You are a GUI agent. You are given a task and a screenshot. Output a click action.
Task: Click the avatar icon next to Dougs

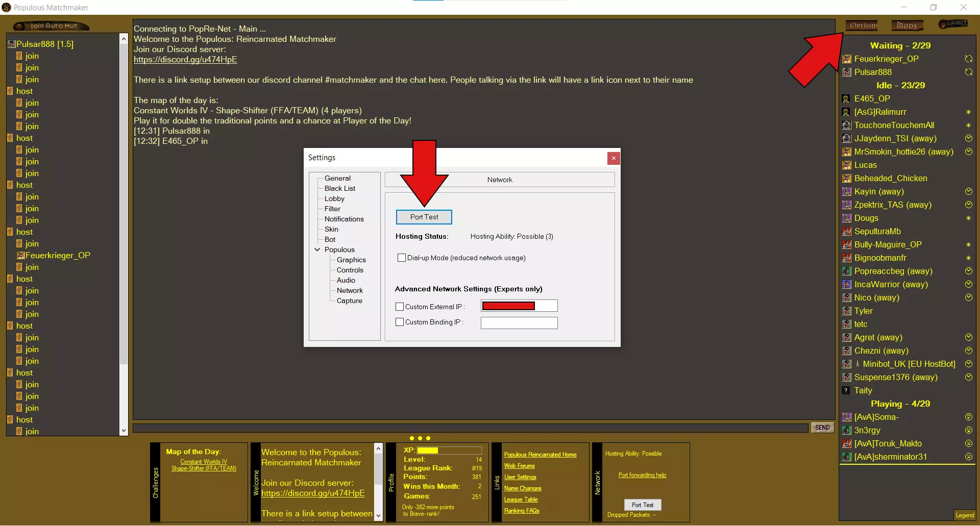pyautogui.click(x=846, y=218)
